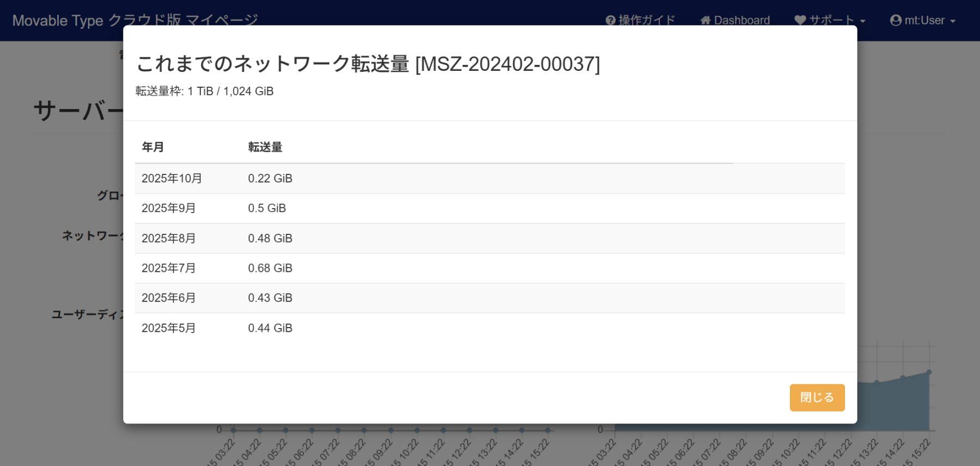The height and width of the screenshot is (466, 980).
Task: Go to the Dashboard menu label
Action: tap(742, 20)
